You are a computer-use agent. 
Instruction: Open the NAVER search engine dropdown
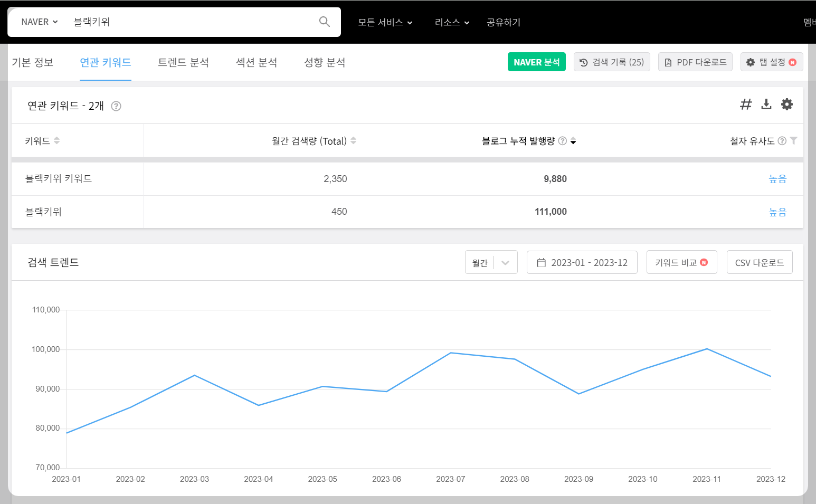tap(40, 22)
